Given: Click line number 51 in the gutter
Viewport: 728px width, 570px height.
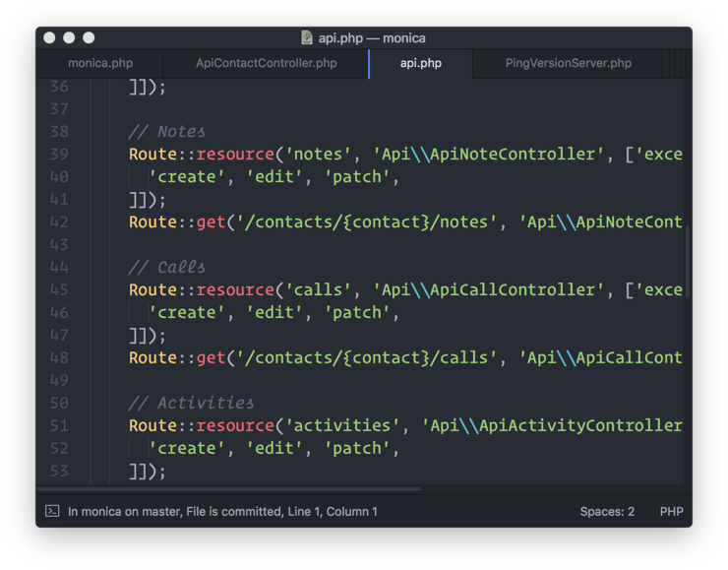Looking at the screenshot, I should pyautogui.click(x=58, y=425).
